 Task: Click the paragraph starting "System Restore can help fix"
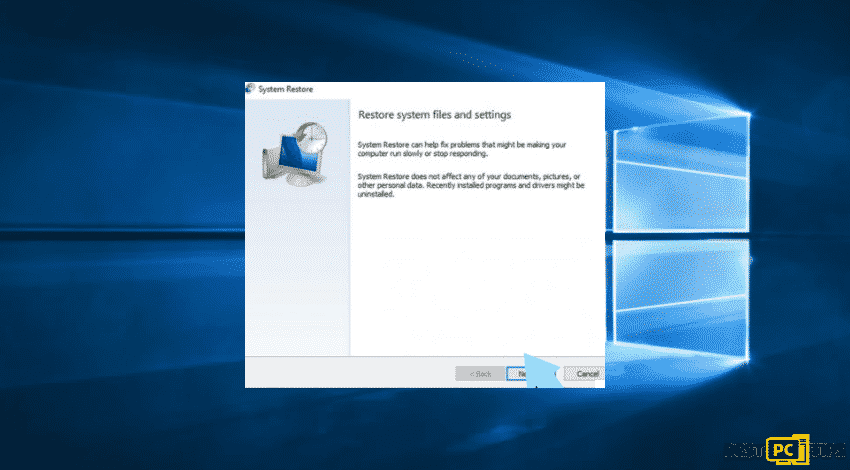click(x=462, y=149)
